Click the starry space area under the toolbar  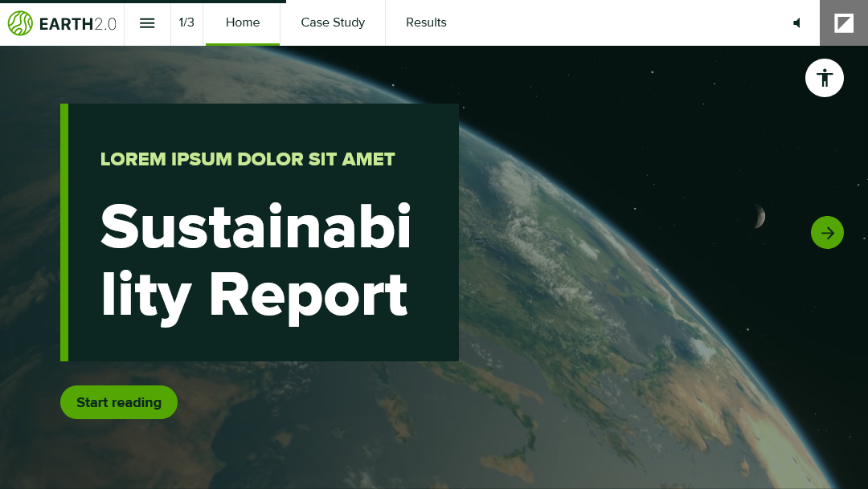pos(643,96)
